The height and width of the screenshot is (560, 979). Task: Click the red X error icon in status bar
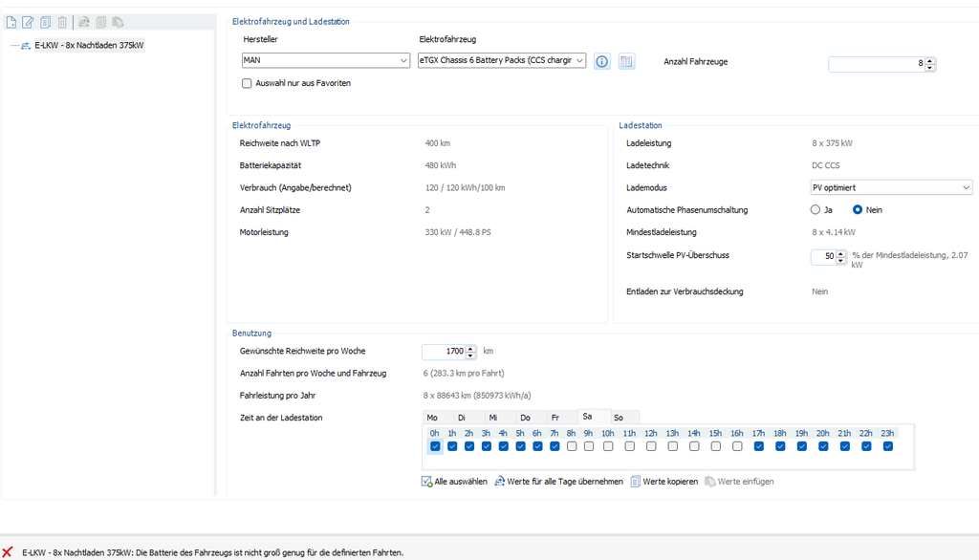pyautogui.click(x=8, y=552)
